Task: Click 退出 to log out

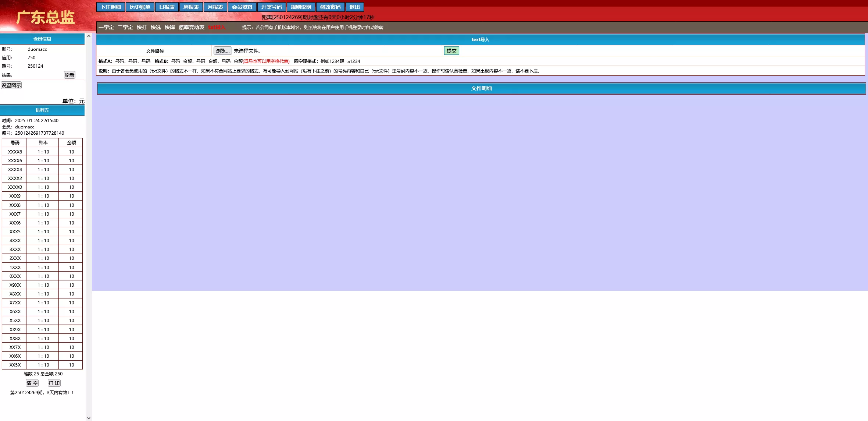Action: (x=354, y=7)
